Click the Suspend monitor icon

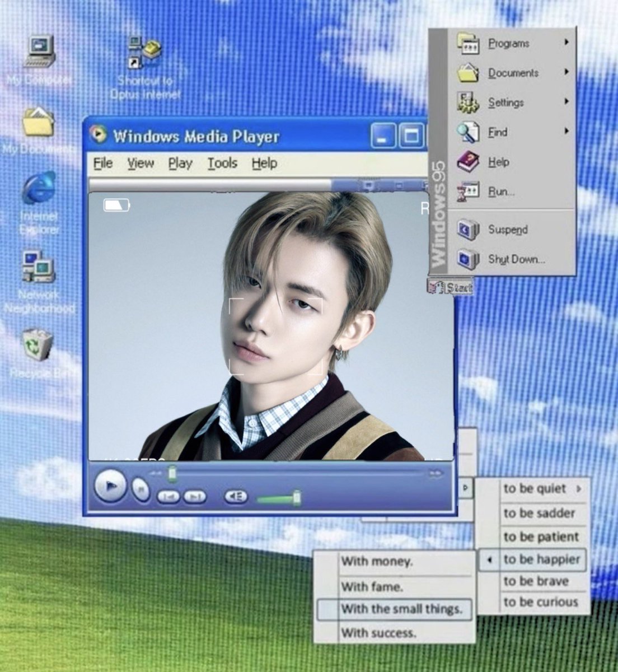[467, 230]
